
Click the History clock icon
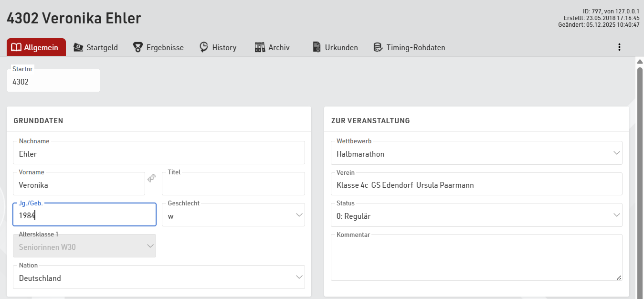coord(204,47)
